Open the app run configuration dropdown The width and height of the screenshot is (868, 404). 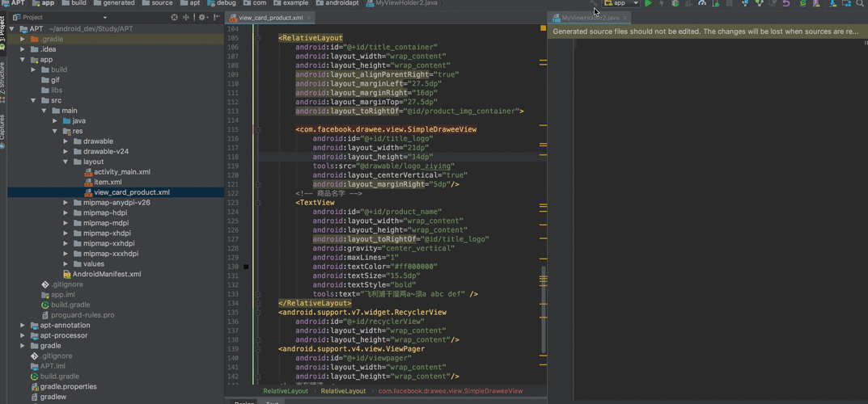pyautogui.click(x=621, y=3)
